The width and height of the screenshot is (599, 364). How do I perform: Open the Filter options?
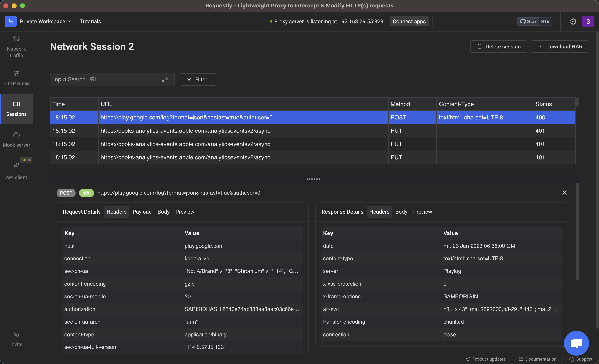click(x=198, y=79)
